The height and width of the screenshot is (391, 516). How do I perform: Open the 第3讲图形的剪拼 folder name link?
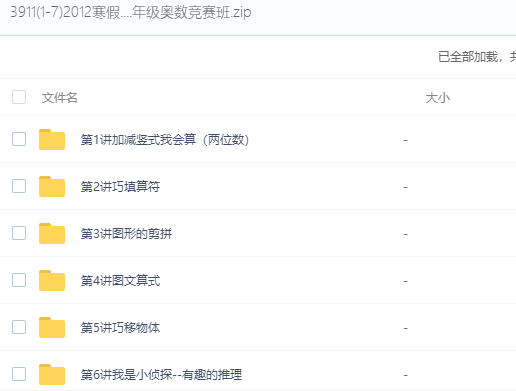(126, 234)
